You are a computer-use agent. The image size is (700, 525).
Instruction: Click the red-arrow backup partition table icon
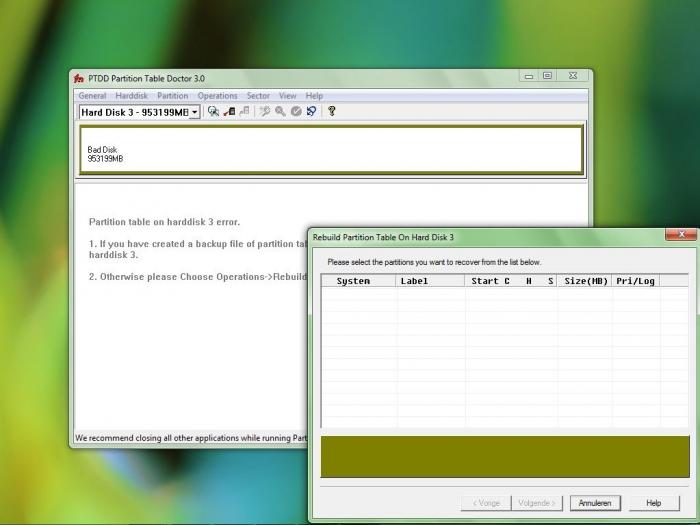(229, 111)
